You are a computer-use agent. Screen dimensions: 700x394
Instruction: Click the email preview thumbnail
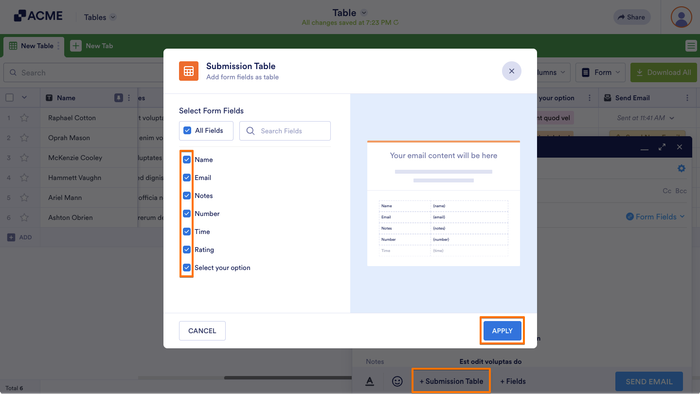pos(443,203)
